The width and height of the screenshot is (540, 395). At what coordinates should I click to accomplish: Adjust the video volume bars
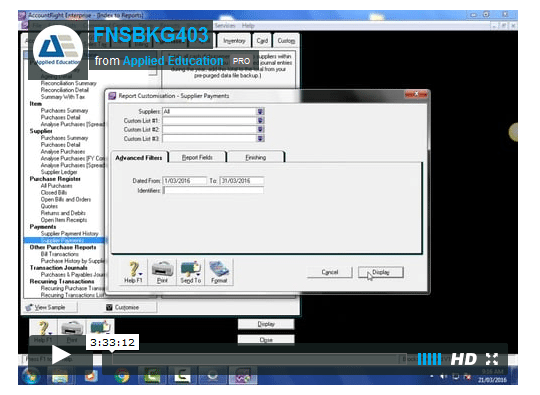tap(429, 359)
